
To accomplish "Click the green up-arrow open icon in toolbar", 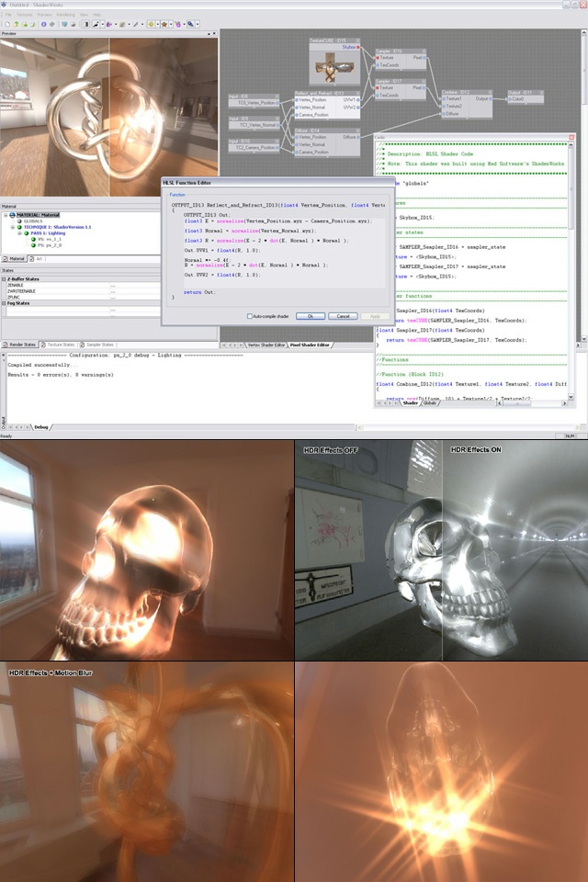I will [16, 24].
